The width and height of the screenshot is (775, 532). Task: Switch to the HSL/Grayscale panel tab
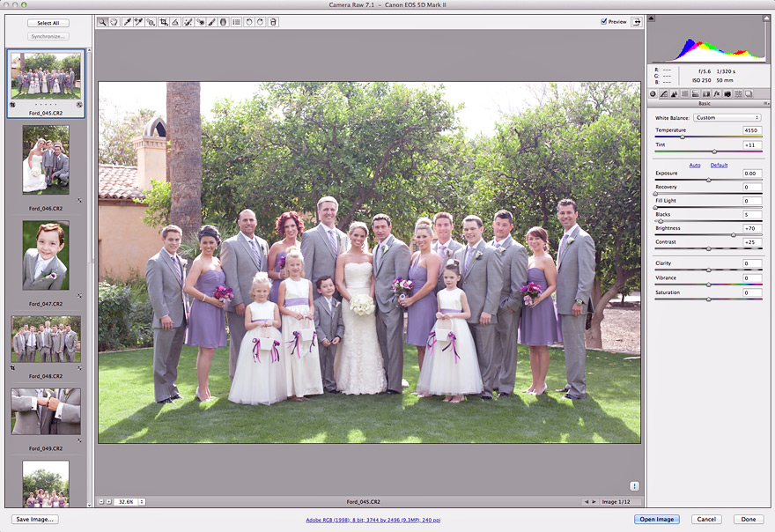click(684, 93)
